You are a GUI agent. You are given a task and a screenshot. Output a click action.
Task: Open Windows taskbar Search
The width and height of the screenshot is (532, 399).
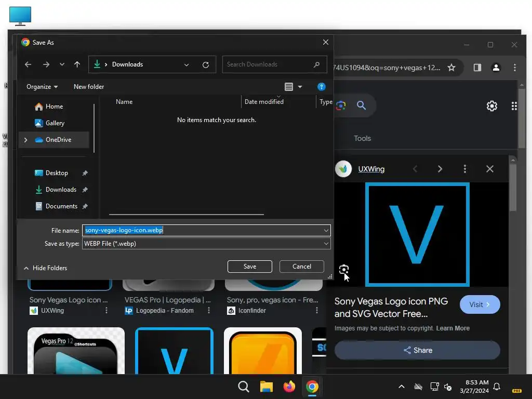(x=244, y=387)
